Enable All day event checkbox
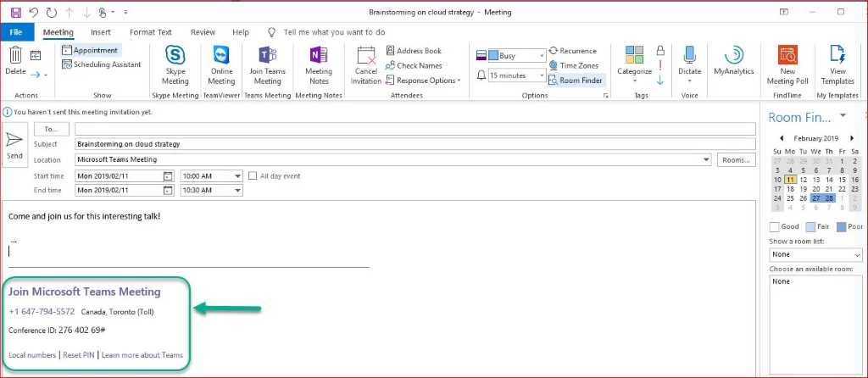 pos(253,176)
